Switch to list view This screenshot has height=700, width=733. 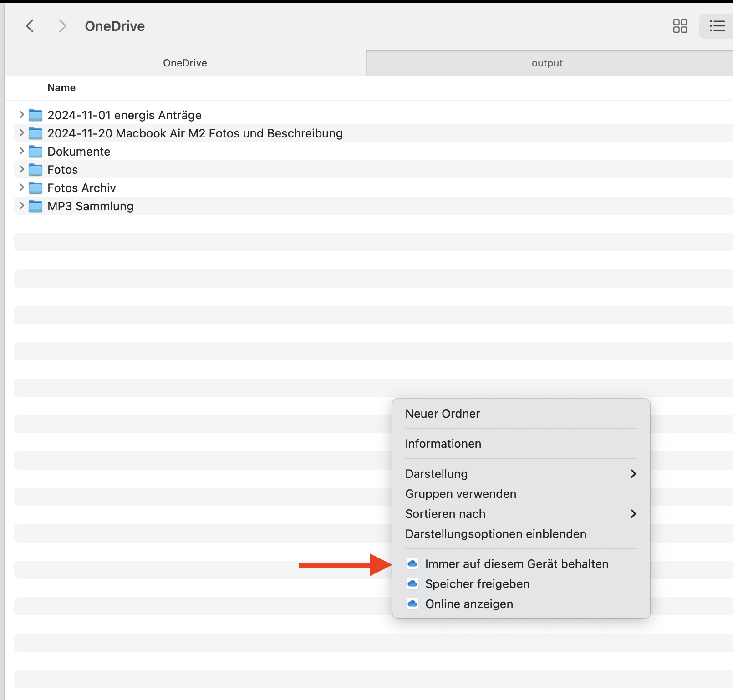point(717,26)
